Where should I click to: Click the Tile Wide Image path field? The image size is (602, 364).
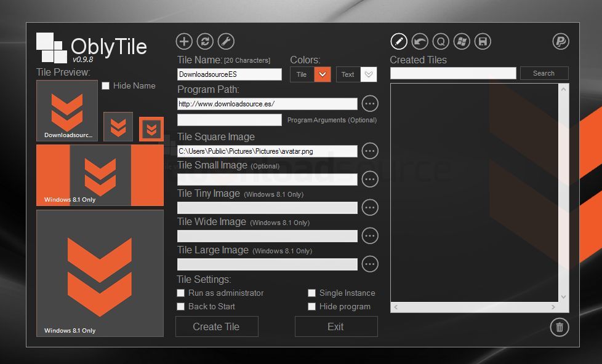pyautogui.click(x=267, y=236)
